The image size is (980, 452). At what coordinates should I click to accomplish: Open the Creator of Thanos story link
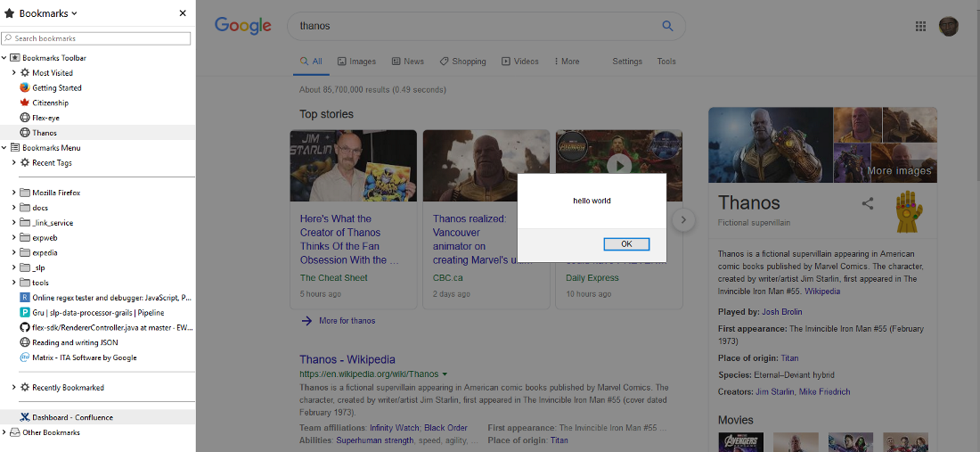pos(349,240)
